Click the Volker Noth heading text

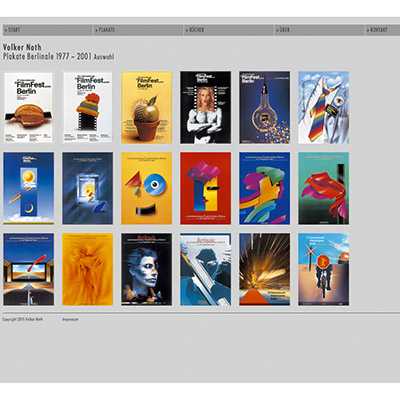click(x=22, y=47)
